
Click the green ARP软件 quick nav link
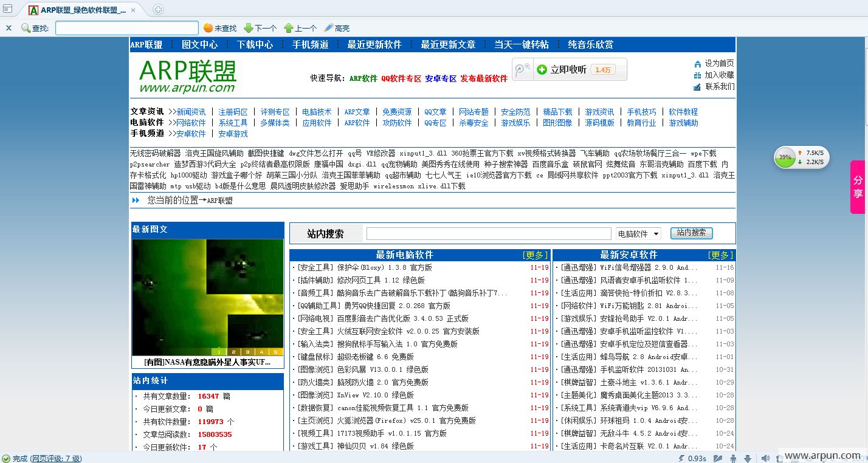point(363,78)
